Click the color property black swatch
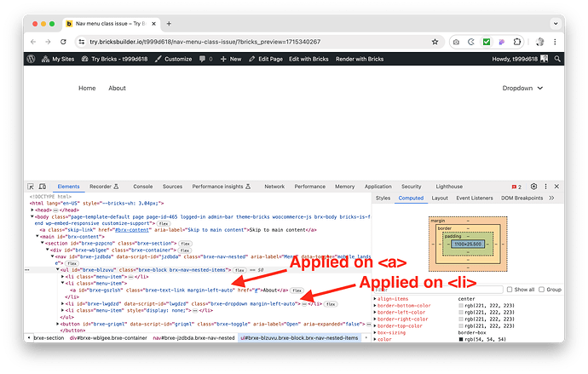588x374 pixels. point(461,340)
